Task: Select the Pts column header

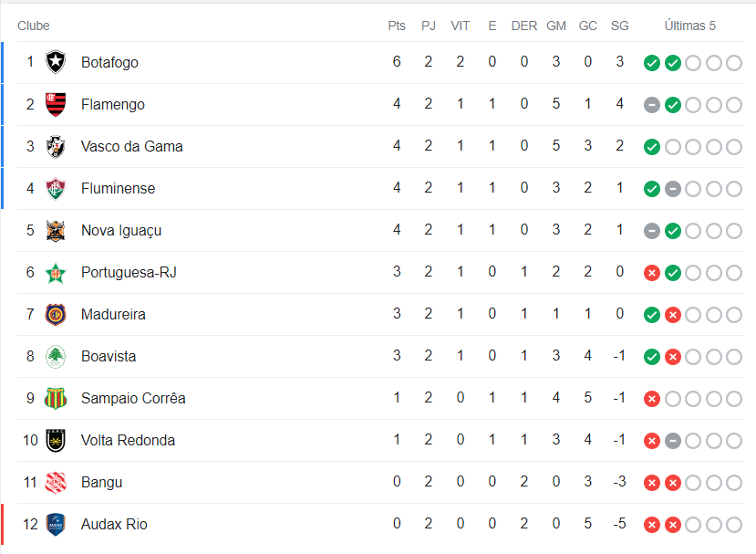Action: pos(397,26)
